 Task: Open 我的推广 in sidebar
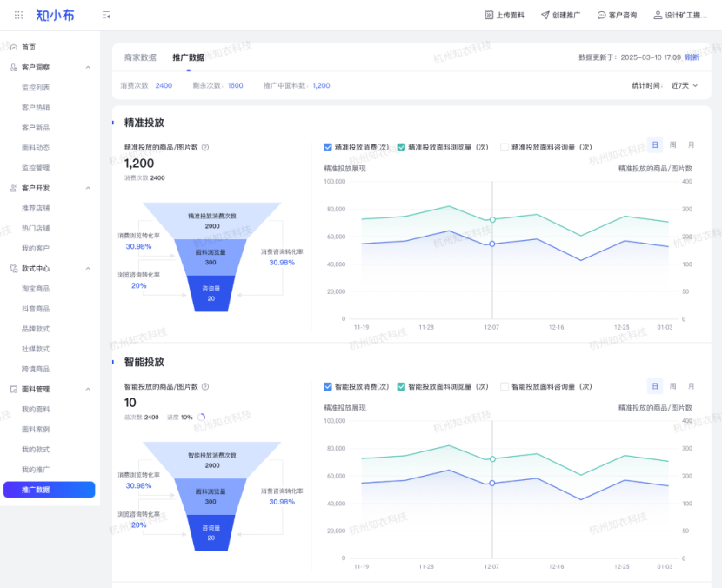pyautogui.click(x=36, y=470)
